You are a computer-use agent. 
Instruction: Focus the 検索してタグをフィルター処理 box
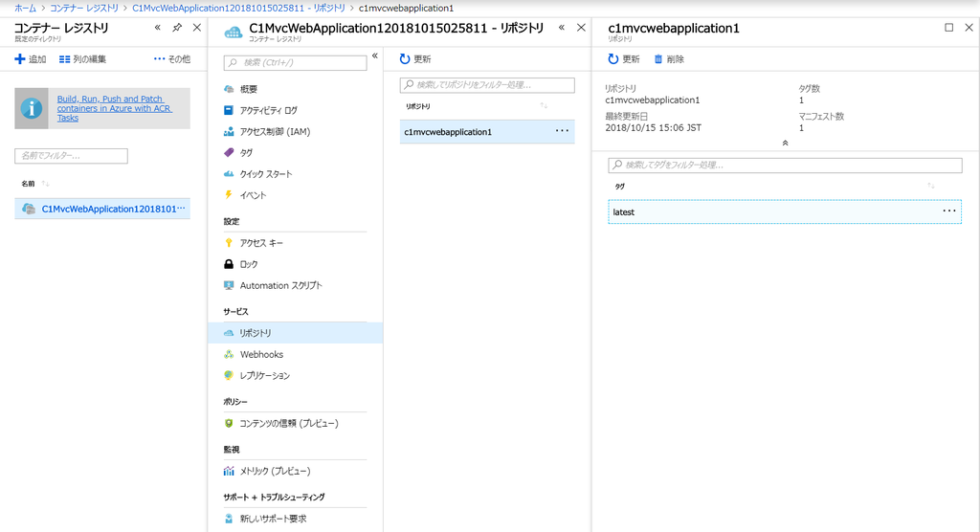(x=785, y=165)
